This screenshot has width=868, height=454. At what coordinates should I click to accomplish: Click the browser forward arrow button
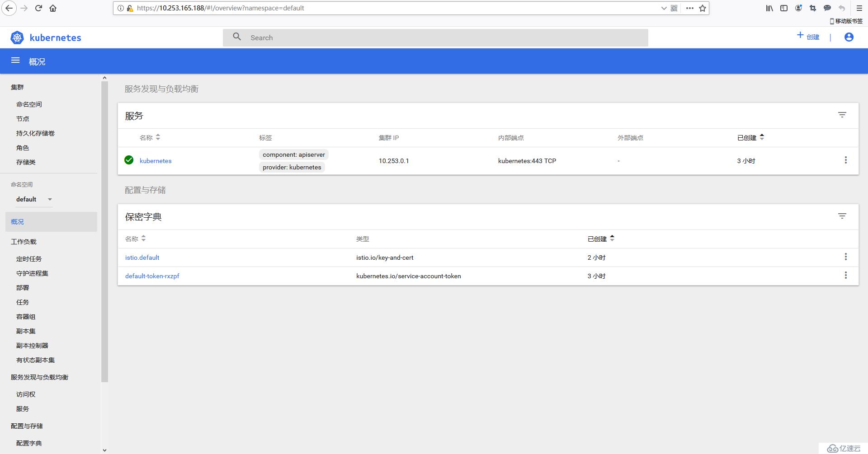coord(24,8)
